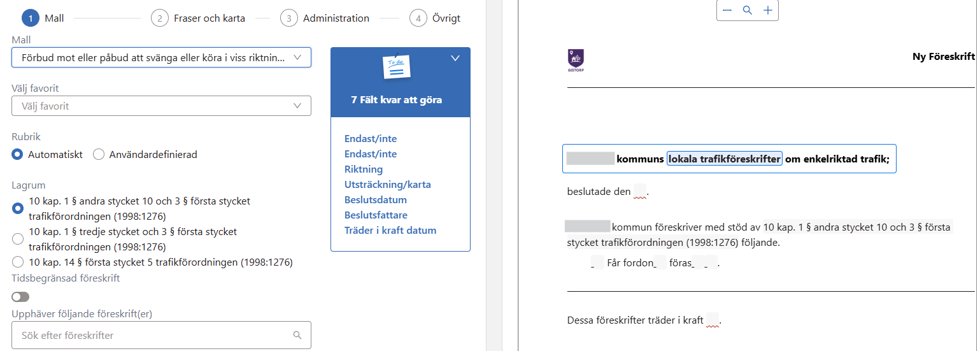Click the Riktning to-do link
Image resolution: width=980 pixels, height=351 pixels.
pos(364,169)
